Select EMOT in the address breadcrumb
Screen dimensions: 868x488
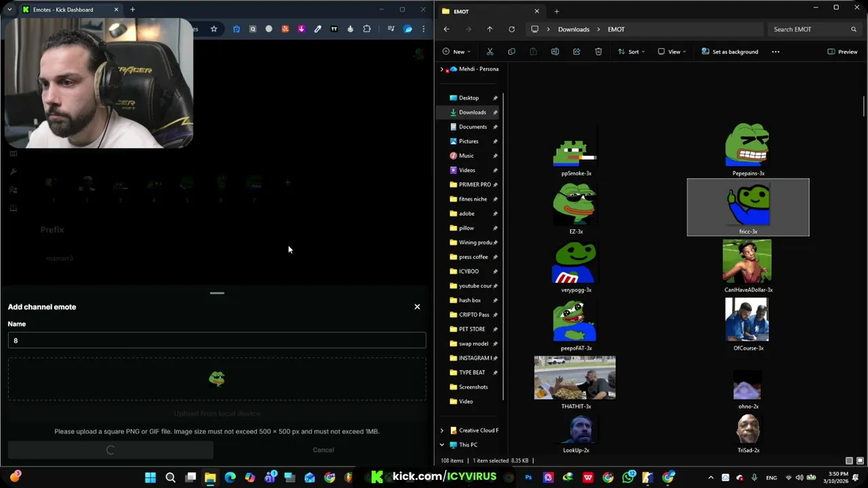point(616,29)
